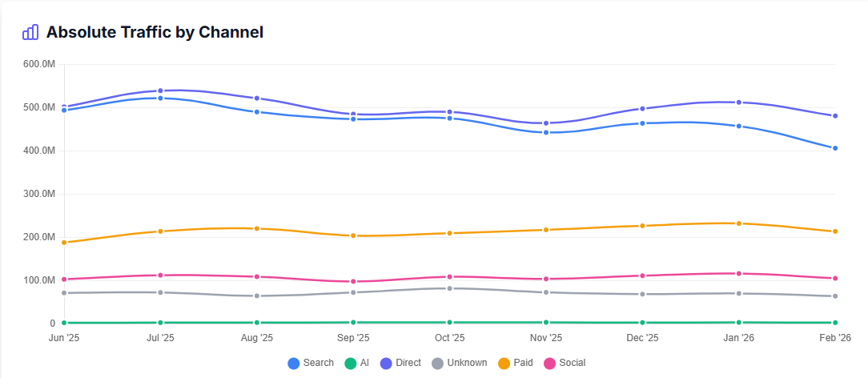Select the AI data point at Nov '25
868x378 pixels.
coord(546,322)
